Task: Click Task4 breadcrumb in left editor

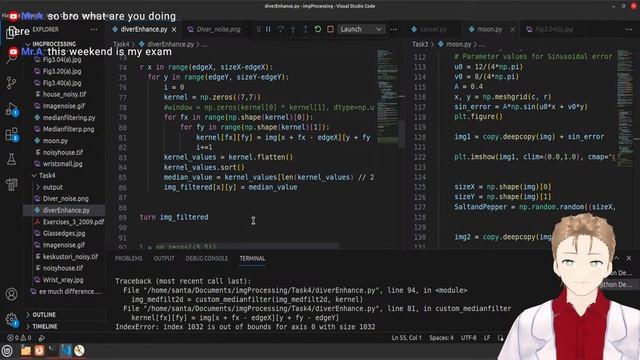Action: (121, 44)
